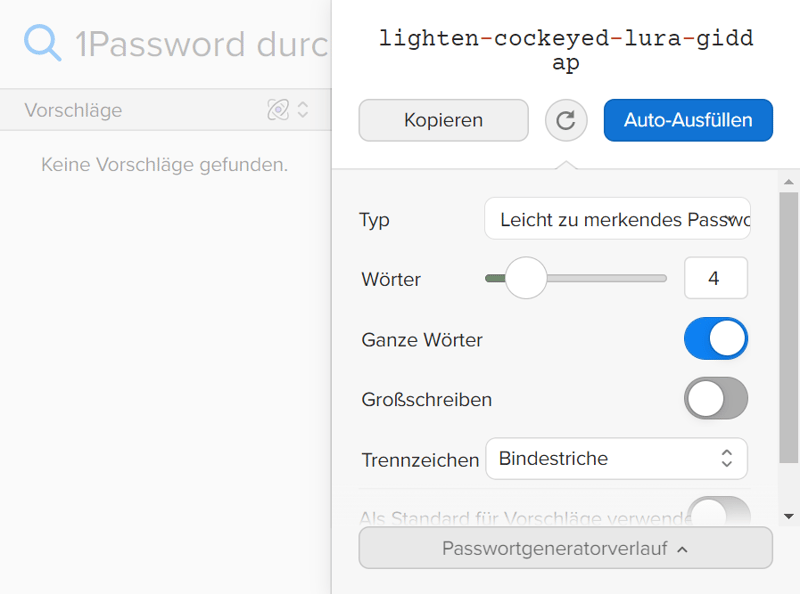Click the Wörter slider handle

click(x=525, y=278)
